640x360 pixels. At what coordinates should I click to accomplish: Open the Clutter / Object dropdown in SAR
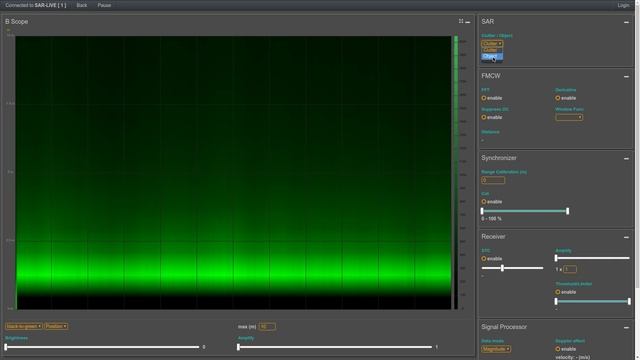click(x=492, y=43)
